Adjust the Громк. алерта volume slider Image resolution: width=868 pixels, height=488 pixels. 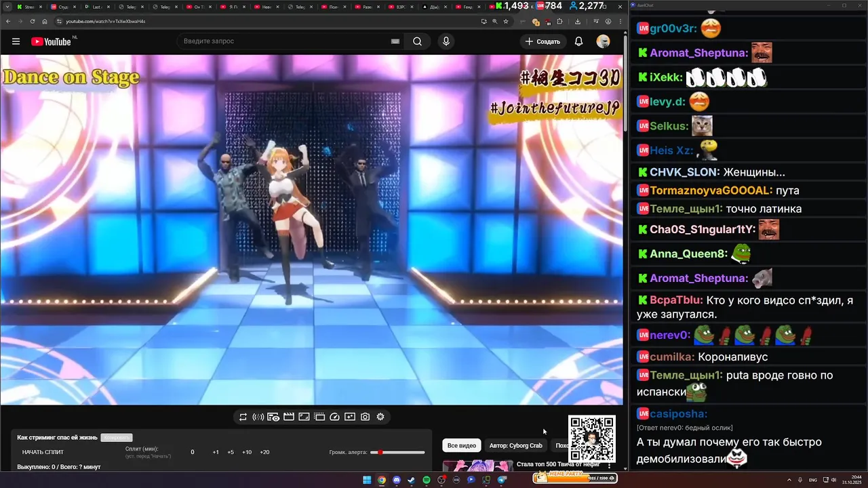[398, 452]
